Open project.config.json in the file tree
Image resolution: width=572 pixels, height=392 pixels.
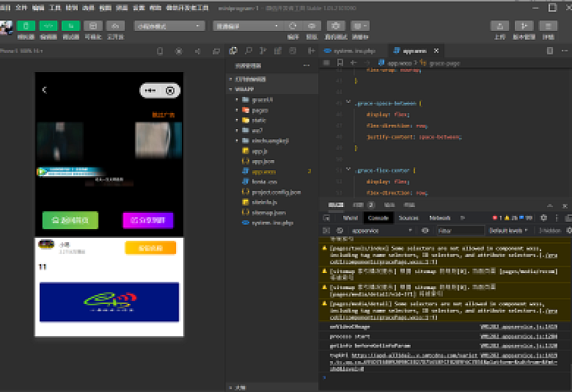276,192
